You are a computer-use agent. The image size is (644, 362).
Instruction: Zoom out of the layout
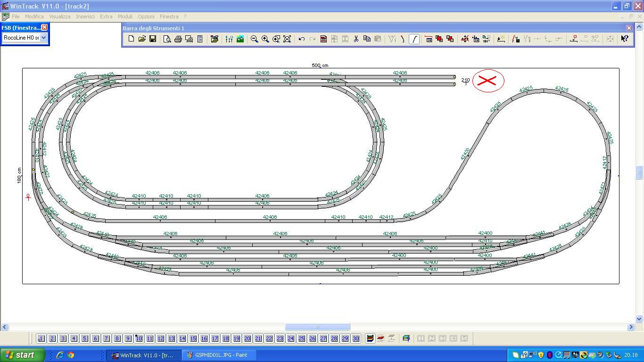(255, 39)
